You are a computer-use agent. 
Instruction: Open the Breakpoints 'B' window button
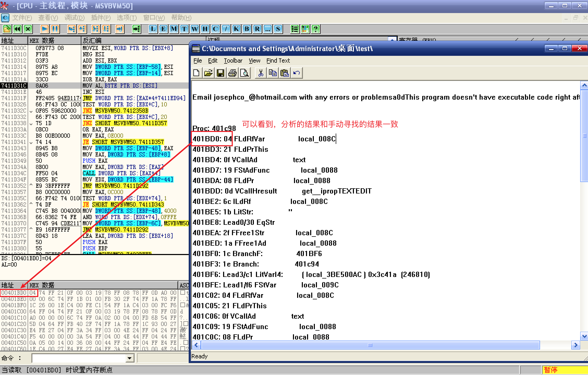click(x=247, y=29)
